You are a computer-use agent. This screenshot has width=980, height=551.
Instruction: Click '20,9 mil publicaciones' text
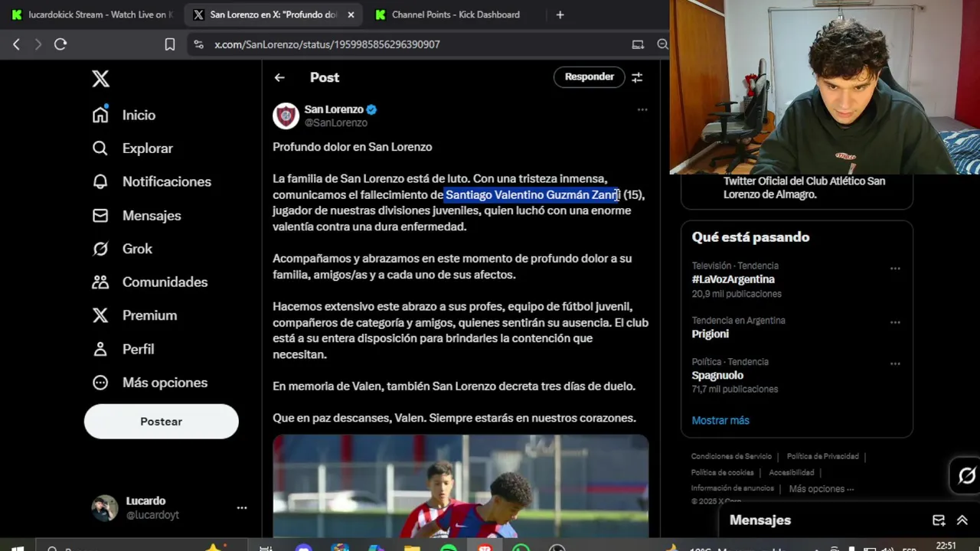pyautogui.click(x=737, y=294)
